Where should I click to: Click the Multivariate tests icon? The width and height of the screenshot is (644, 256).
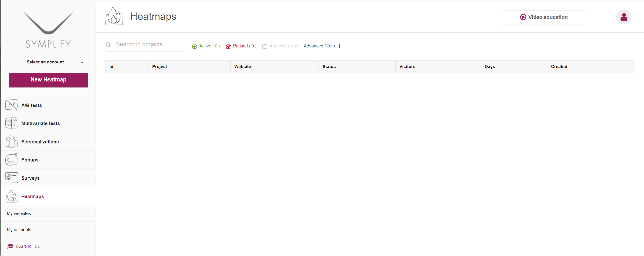[12, 123]
